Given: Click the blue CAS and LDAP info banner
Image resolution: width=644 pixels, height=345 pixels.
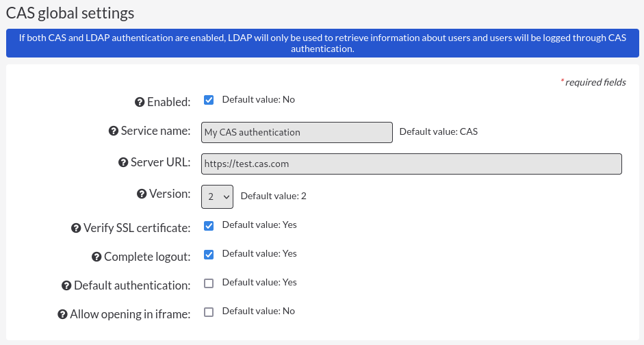Looking at the screenshot, I should click(x=322, y=43).
